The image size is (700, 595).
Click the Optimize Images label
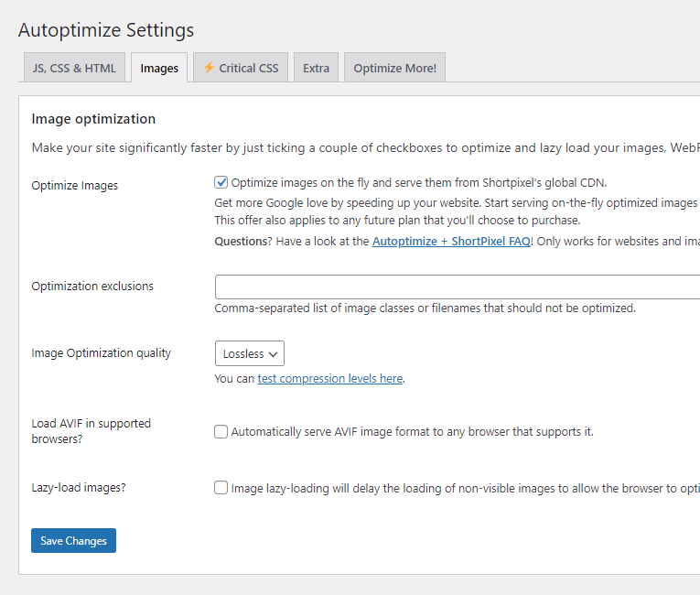coord(74,186)
